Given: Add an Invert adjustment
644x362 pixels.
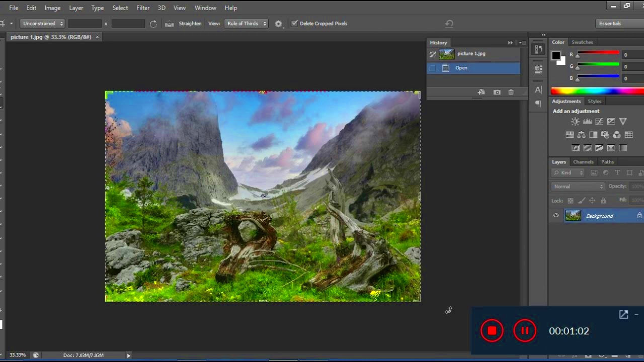Looking at the screenshot, I should (576, 148).
